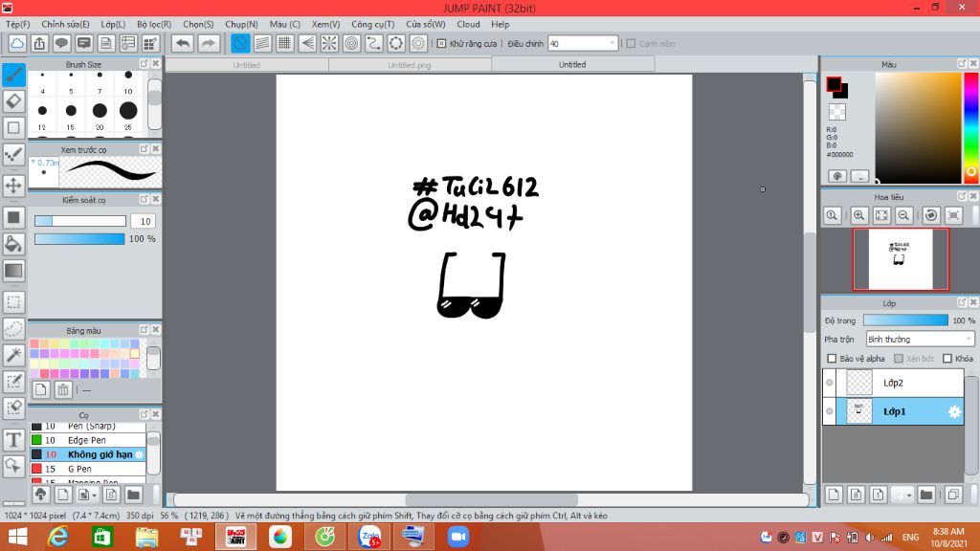Screen dimensions: 980x551
Task: Select the Move tool
Action: (x=13, y=186)
